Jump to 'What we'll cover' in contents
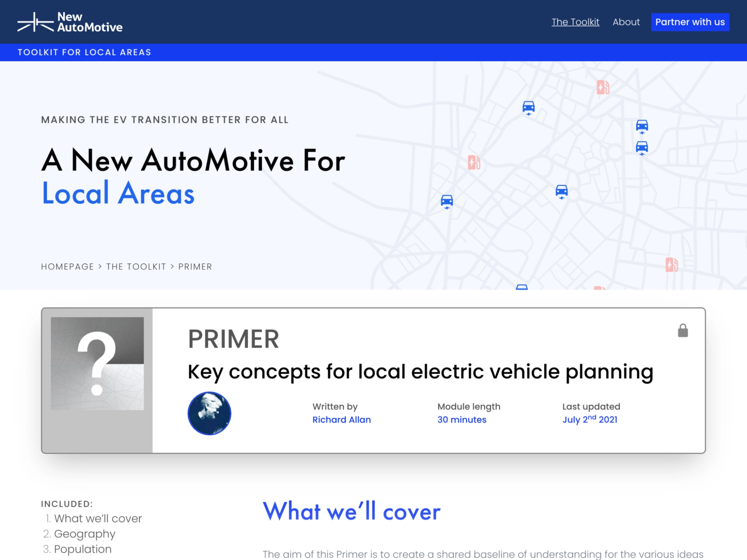This screenshot has width=747, height=560. (x=98, y=518)
